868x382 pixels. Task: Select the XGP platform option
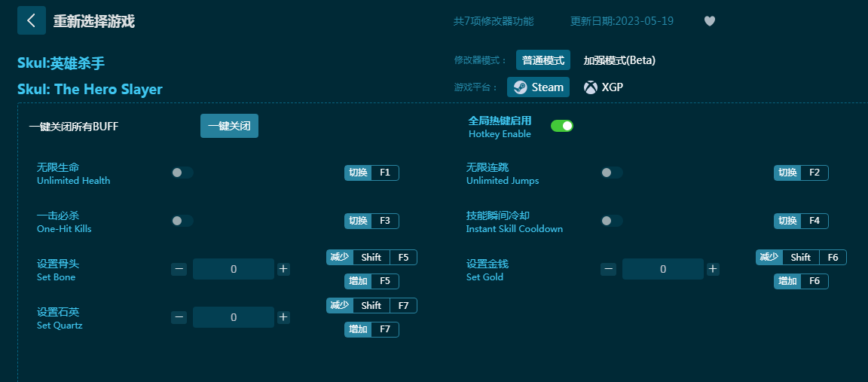[x=604, y=87]
